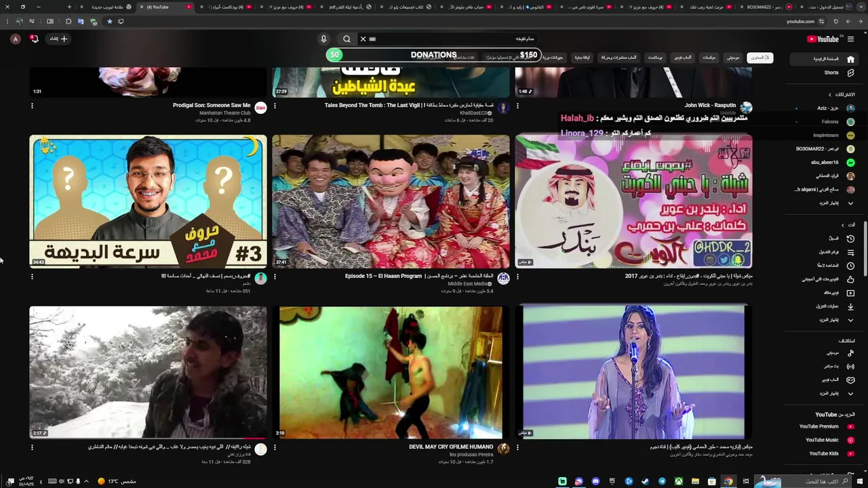Open options menu for Tales Beyond The Tomb
868x488 pixels.
275,106
